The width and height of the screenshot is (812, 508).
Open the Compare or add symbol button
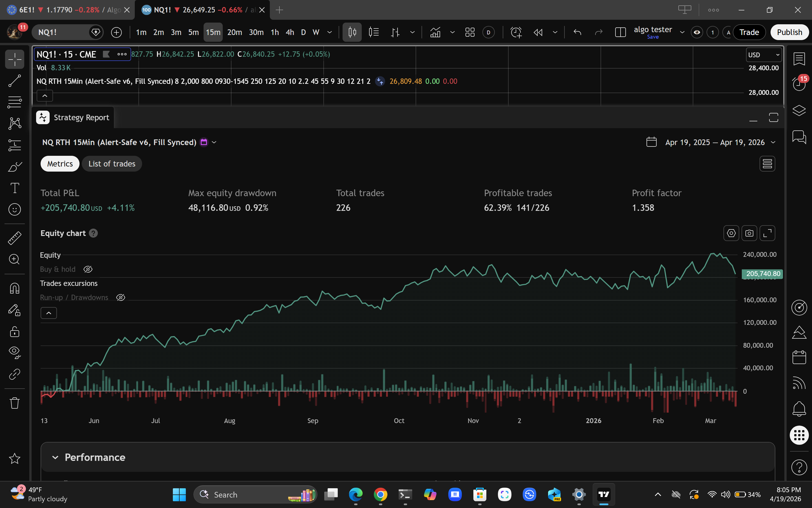pos(116,32)
